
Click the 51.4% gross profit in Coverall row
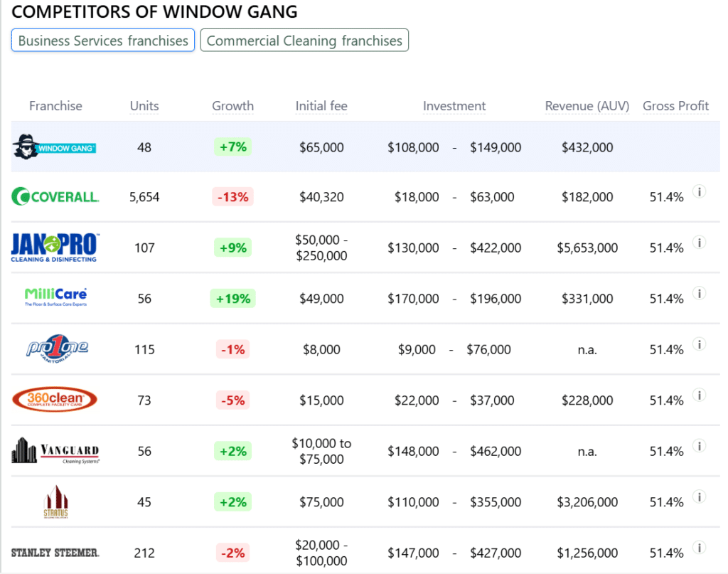(666, 197)
